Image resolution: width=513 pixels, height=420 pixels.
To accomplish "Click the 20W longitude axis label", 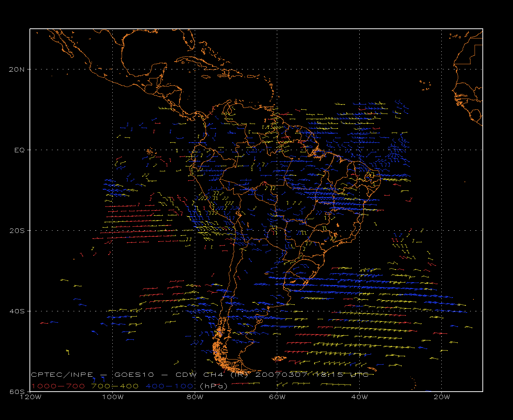I will tap(441, 397).
